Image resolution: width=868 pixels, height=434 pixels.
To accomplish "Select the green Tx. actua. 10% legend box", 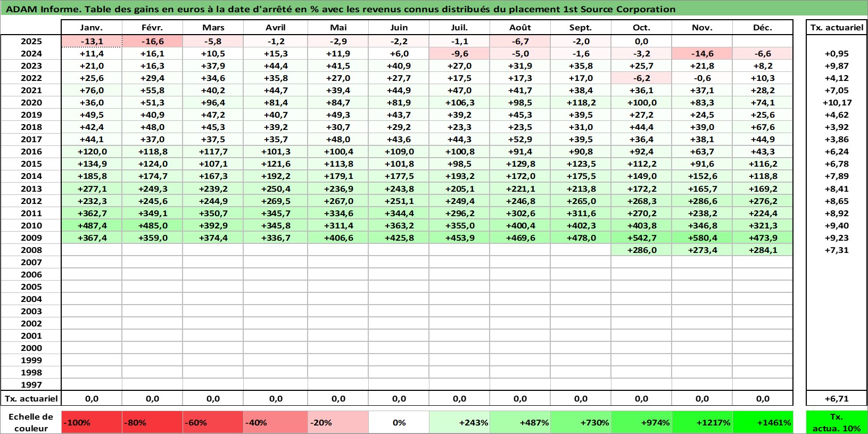I will coord(837,422).
